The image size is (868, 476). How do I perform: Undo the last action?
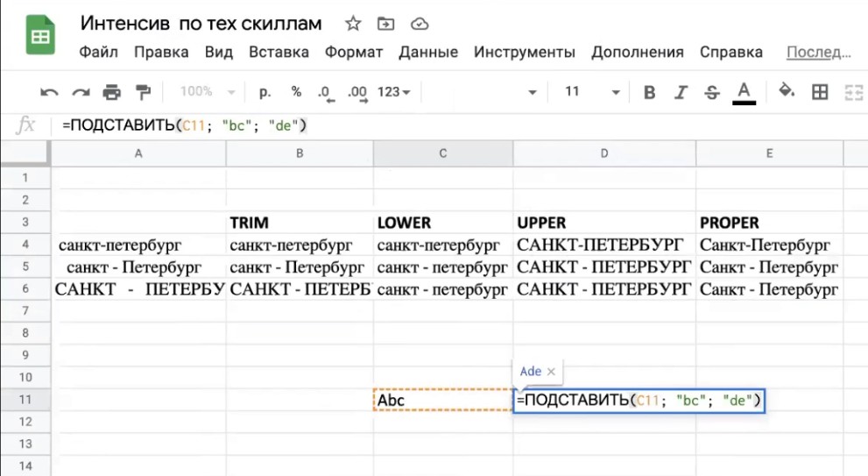pyautogui.click(x=49, y=92)
